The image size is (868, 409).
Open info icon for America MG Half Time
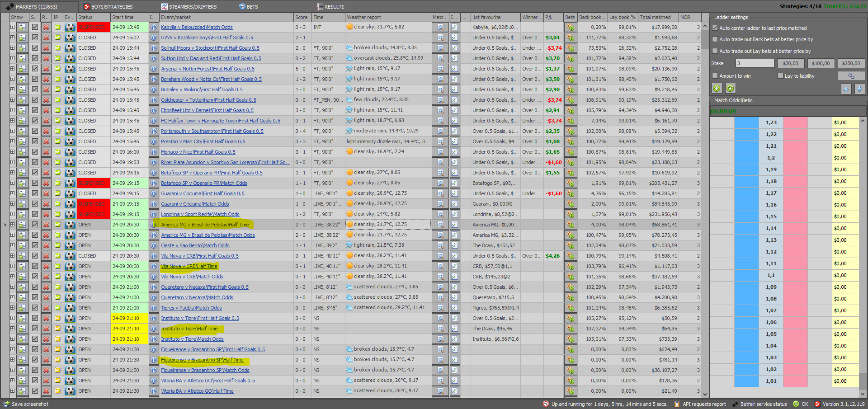[154, 225]
